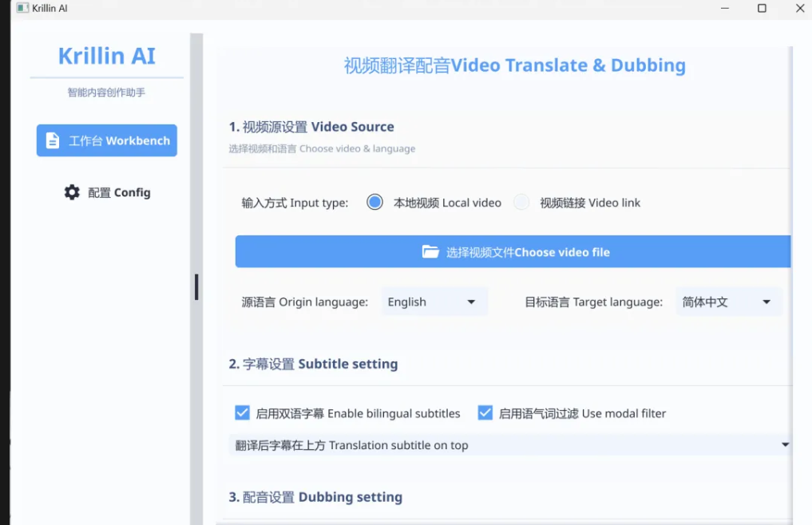The width and height of the screenshot is (812, 525).
Task: Click the document icon on Workbench button
Action: pyautogui.click(x=53, y=140)
